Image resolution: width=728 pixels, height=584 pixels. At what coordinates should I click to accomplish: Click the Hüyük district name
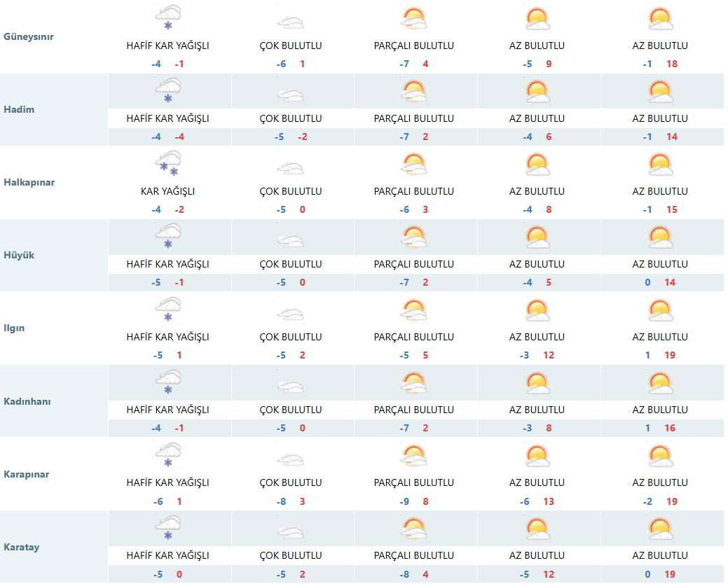pos(19,255)
